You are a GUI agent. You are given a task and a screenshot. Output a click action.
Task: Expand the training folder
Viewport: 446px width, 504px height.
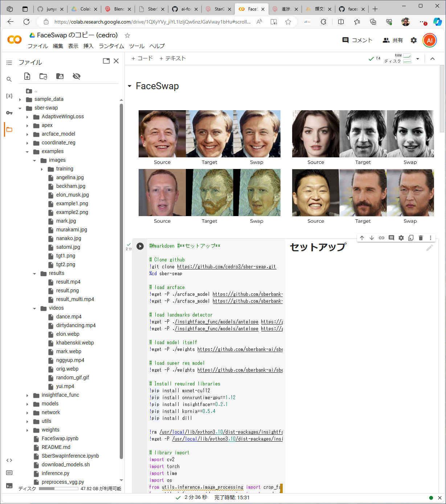tap(42, 169)
